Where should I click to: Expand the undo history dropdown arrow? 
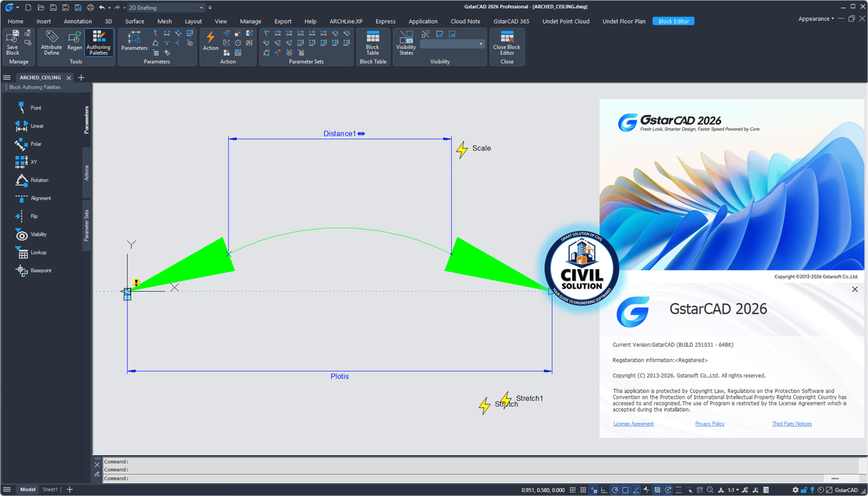(109, 8)
